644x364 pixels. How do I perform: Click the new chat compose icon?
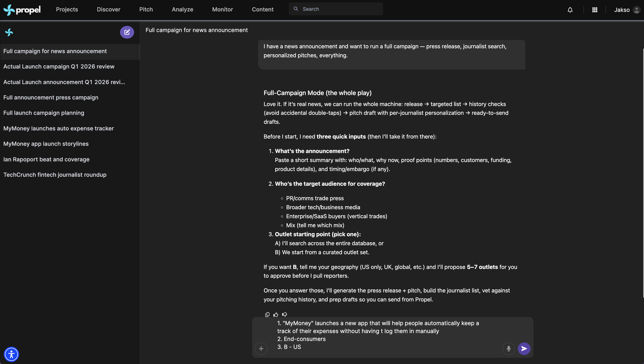[127, 32]
